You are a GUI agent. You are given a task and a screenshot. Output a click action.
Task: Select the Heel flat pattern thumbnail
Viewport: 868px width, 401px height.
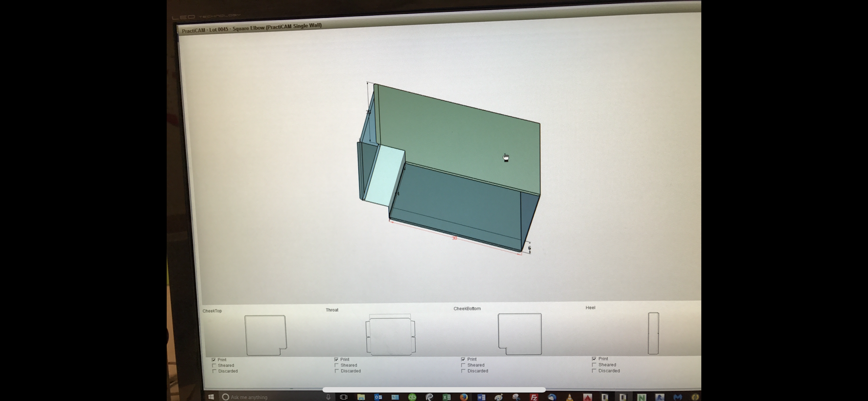click(653, 333)
